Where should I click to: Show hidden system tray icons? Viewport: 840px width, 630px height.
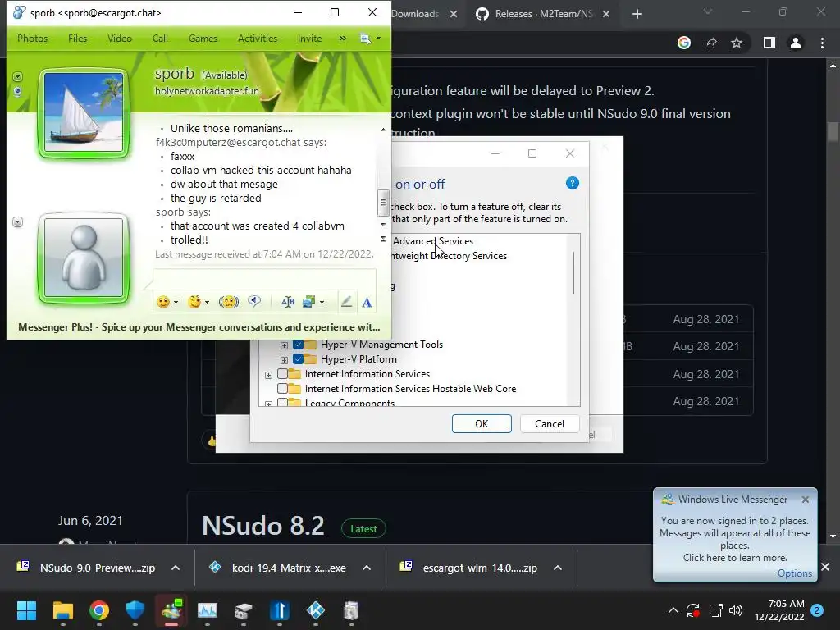(x=673, y=610)
